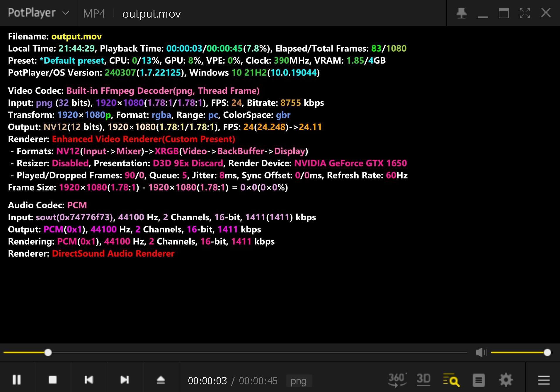The image size is (560, 392).
Task: Skip to the next file
Action: pos(125,380)
